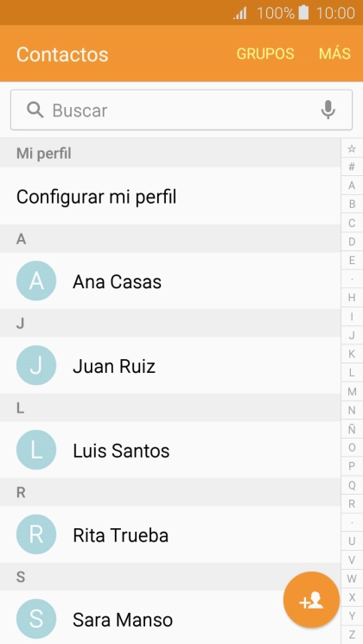Open the GRUPOS tab

265,54
